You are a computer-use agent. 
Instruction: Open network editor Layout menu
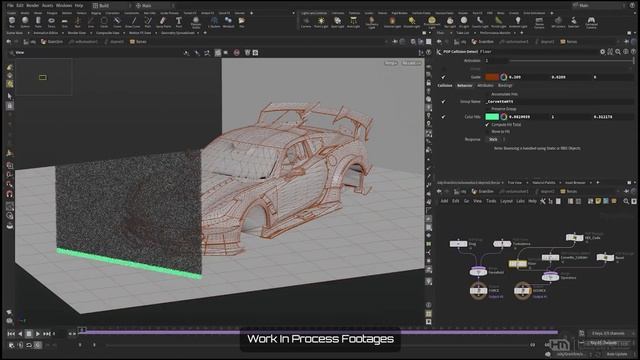pyautogui.click(x=506, y=201)
